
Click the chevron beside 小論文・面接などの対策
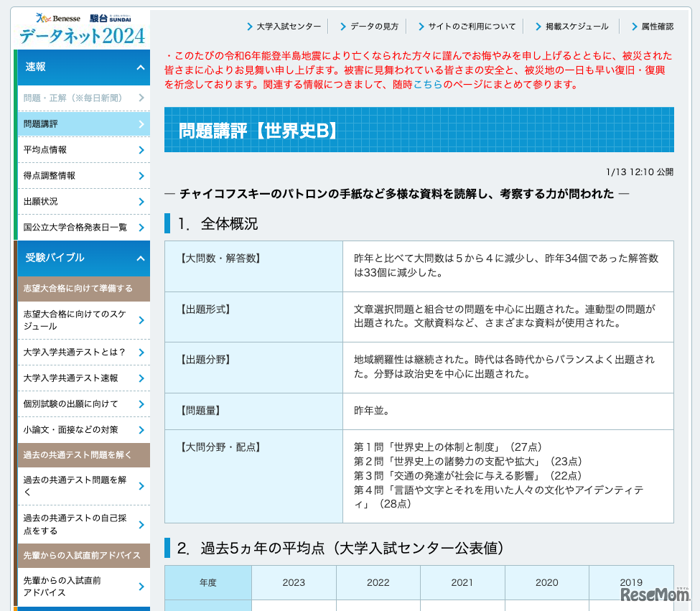(141, 430)
